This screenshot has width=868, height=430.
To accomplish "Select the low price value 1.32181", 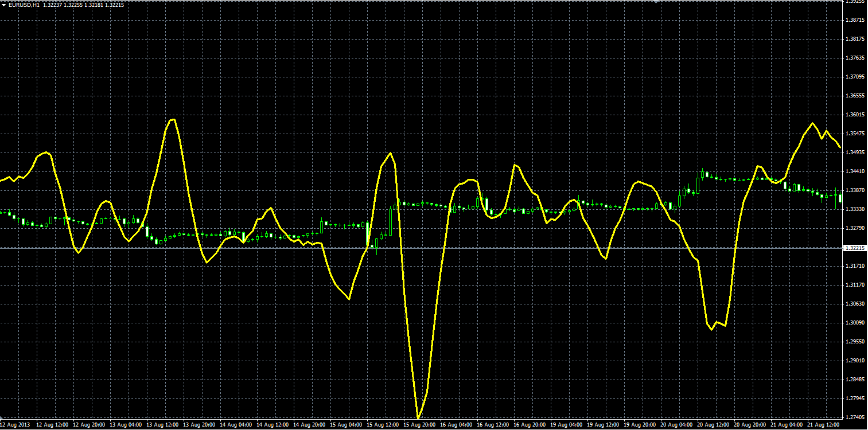I will (x=93, y=5).
